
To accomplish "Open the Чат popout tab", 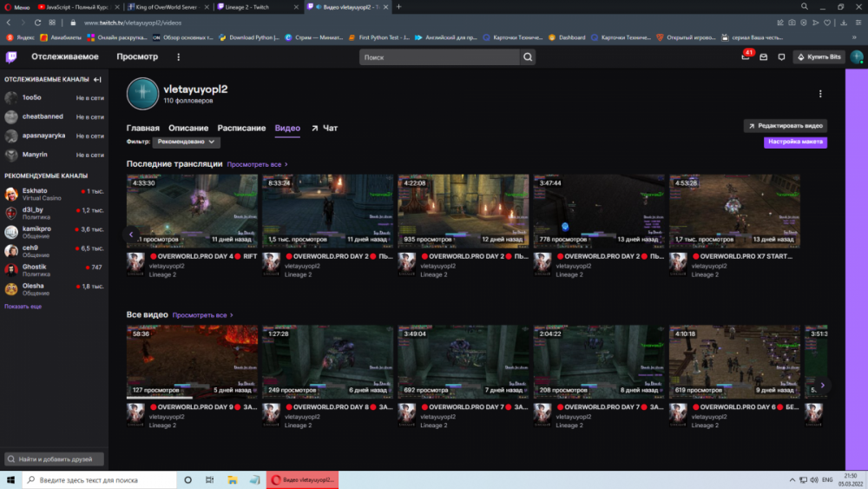I will [x=325, y=128].
